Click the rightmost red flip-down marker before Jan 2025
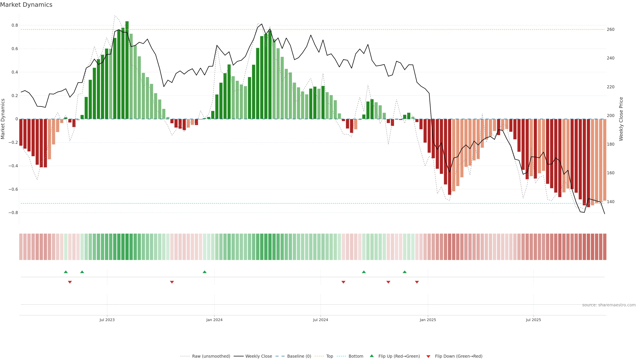The height and width of the screenshot is (362, 644). [417, 282]
